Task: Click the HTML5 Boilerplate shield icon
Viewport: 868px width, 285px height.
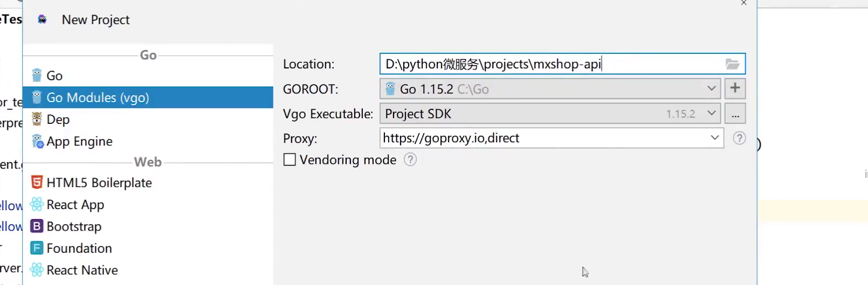Action: point(37,183)
